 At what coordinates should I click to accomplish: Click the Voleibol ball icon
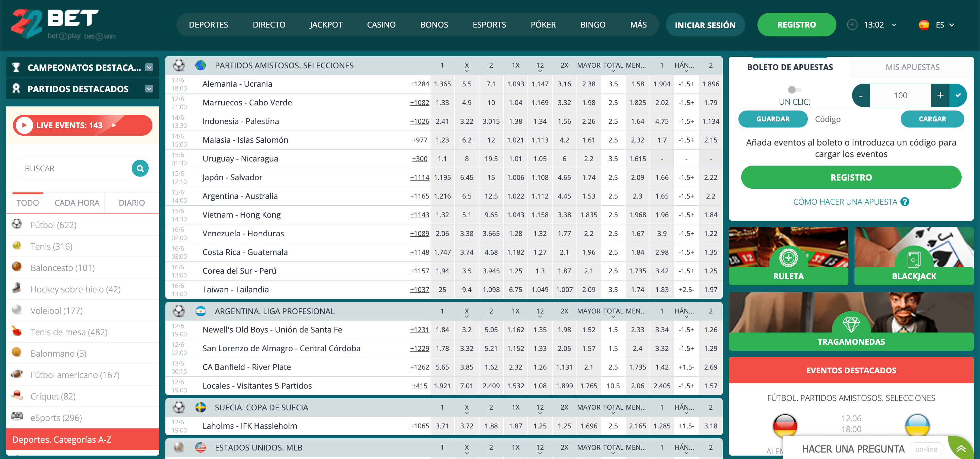17,310
